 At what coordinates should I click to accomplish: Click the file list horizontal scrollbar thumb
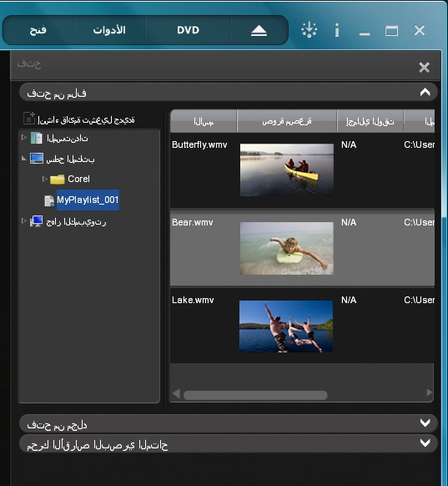coord(255,395)
